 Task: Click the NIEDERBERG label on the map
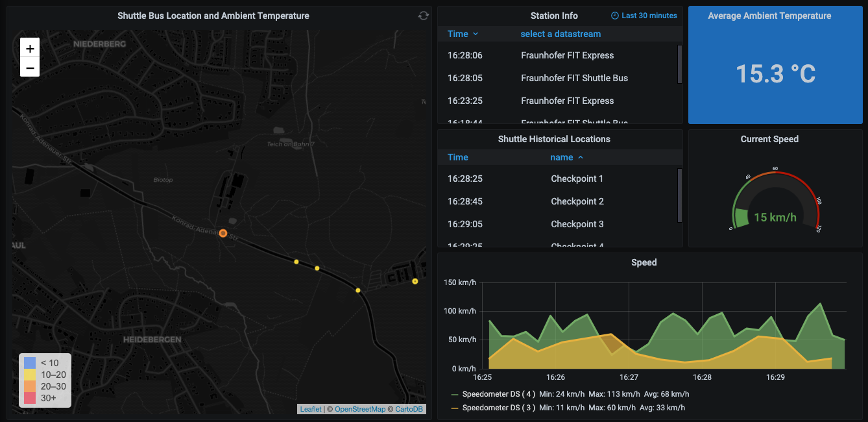click(100, 43)
